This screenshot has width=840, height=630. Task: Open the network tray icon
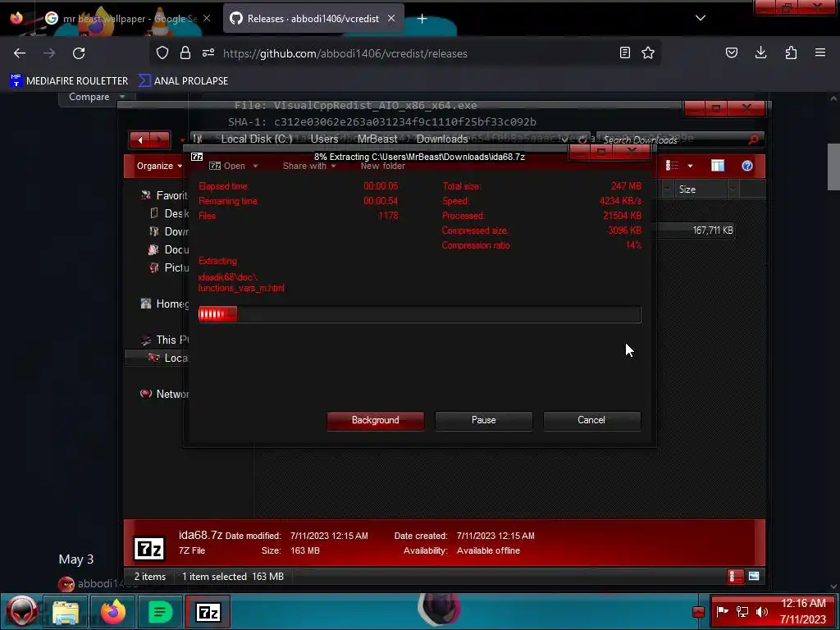point(742,612)
